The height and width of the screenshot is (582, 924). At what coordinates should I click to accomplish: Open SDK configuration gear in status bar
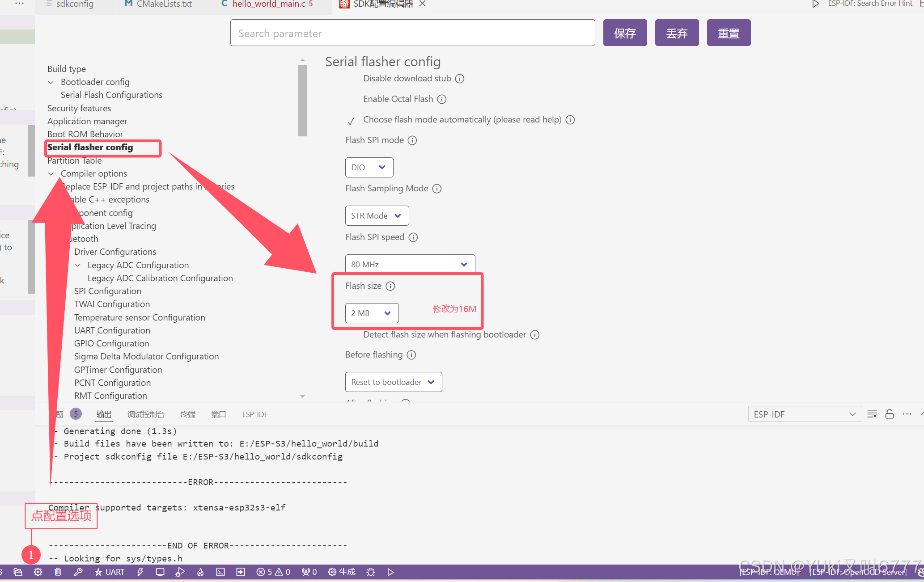coord(38,572)
